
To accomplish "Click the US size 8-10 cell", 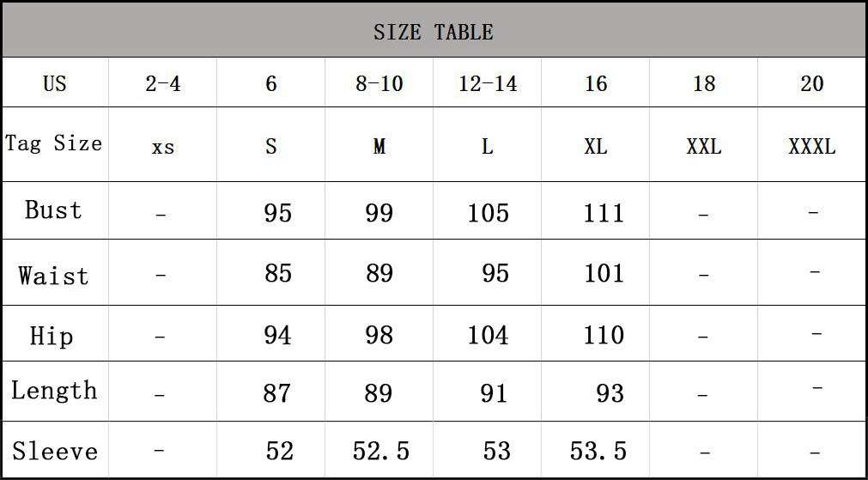I will click(x=379, y=83).
